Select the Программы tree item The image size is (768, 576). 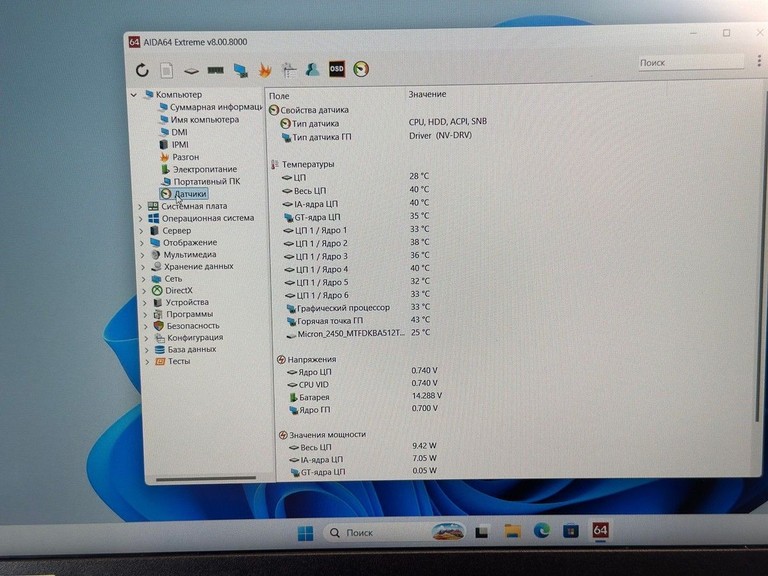click(184, 314)
